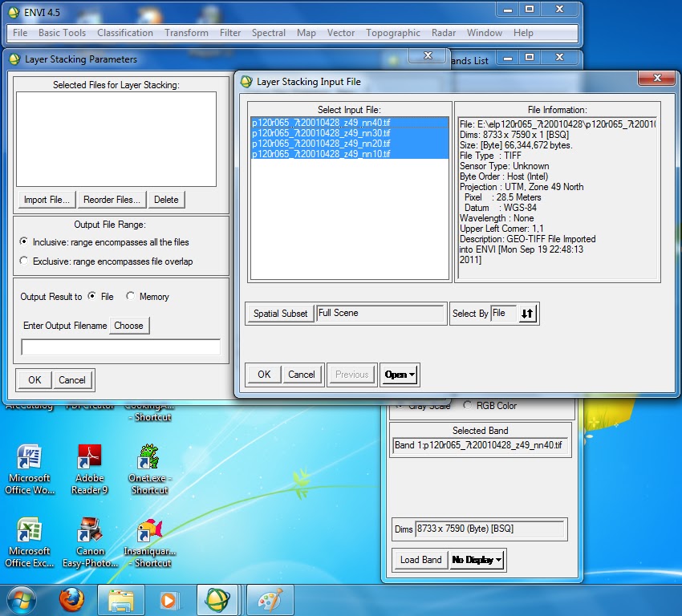
Task: Select the Exclusive output range option
Action: (x=25, y=260)
